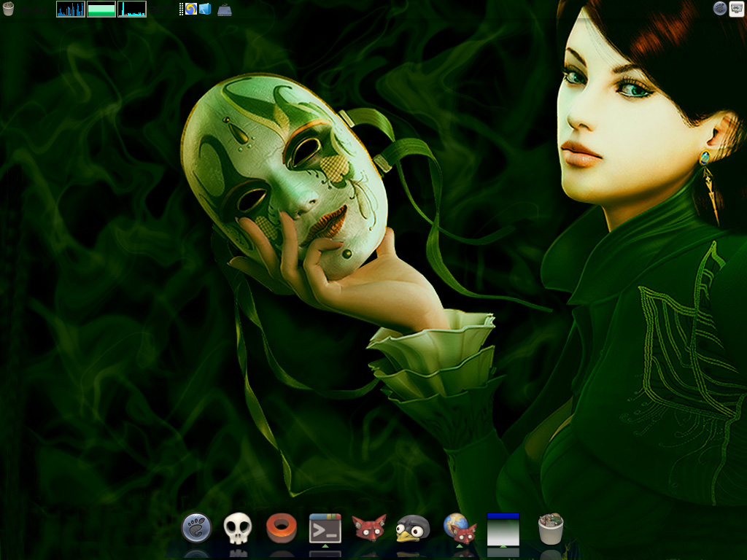Open the display switcher applet in top-right corner
Image resolution: width=747 pixels, height=560 pixels.
(737, 9)
